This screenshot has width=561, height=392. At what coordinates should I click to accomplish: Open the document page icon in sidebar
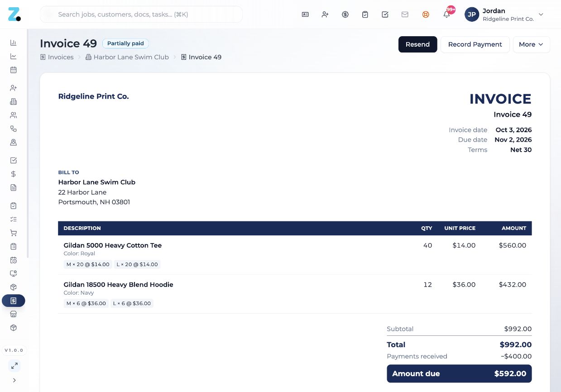click(14, 187)
